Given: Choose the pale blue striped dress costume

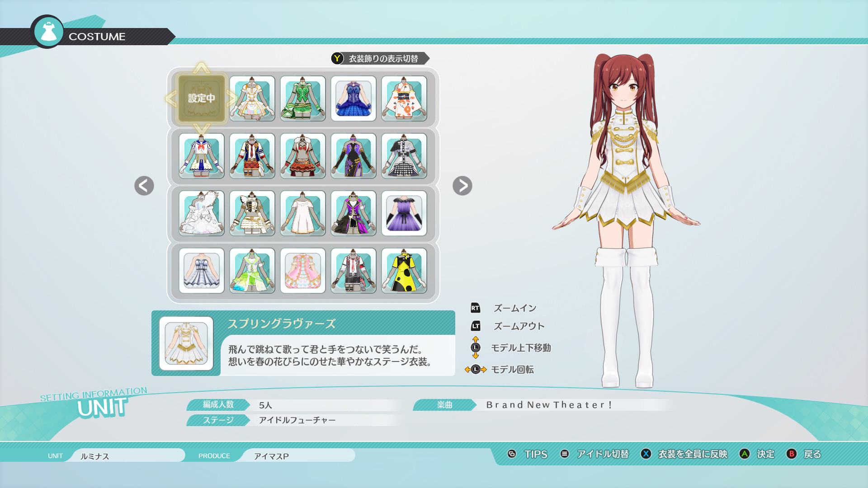Looking at the screenshot, I should pos(202,271).
